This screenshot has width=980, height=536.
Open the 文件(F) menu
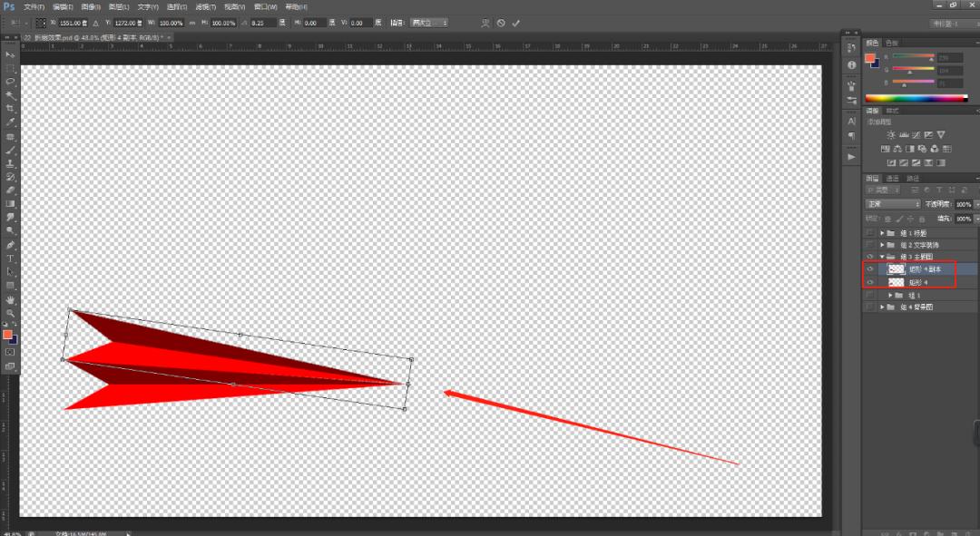point(34,7)
